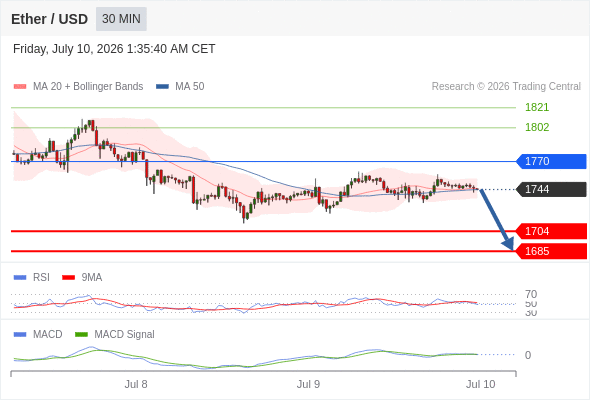This screenshot has height=400, width=590.
Task: Click the MACD legend swatch
Action: pyautogui.click(x=20, y=335)
